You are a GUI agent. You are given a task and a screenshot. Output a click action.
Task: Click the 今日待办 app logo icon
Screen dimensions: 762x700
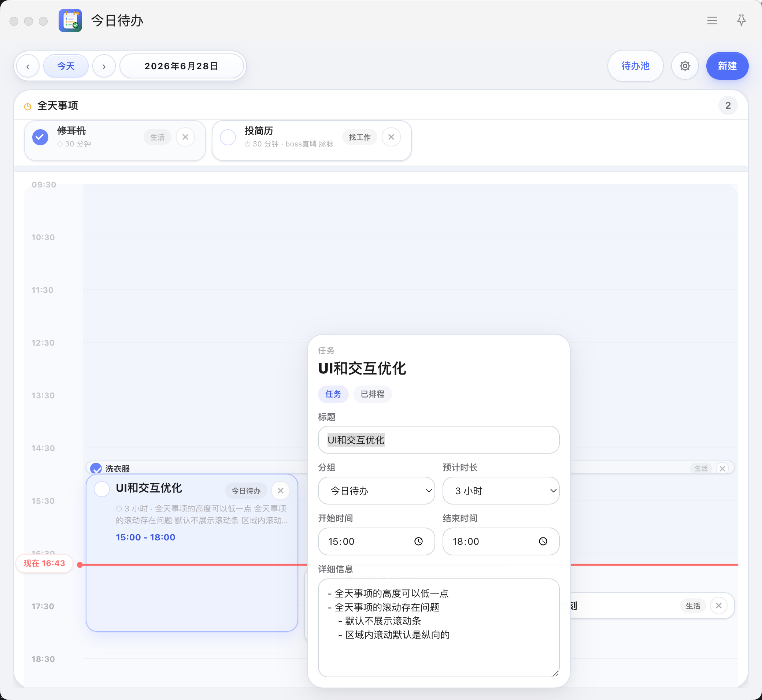pyautogui.click(x=70, y=21)
